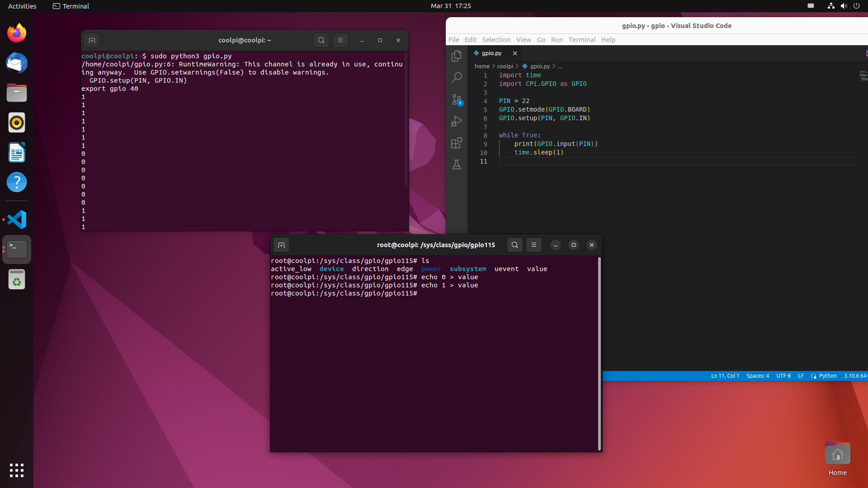Viewport: 868px width, 488px height.
Task: Open the Run and Debug view
Action: pyautogui.click(x=457, y=121)
